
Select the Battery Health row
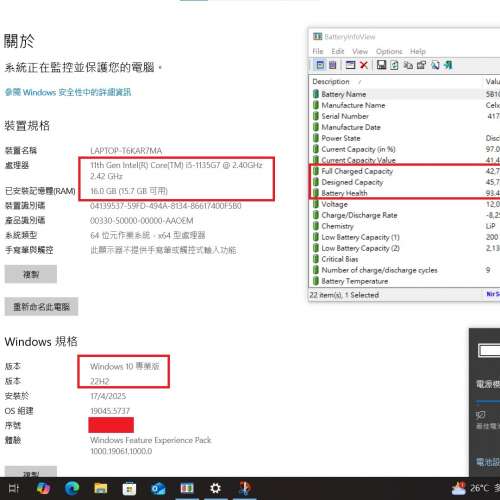[x=405, y=193]
